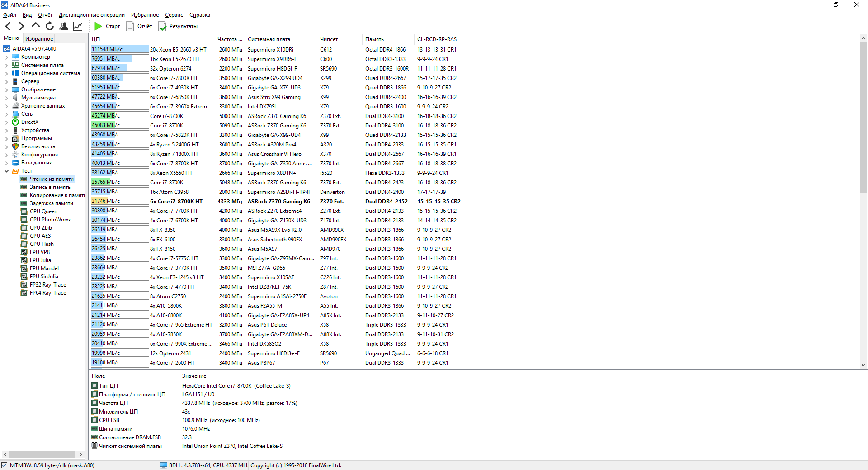Open Результаты from the toolbar
This screenshot has width=868, height=470.
pos(178,26)
